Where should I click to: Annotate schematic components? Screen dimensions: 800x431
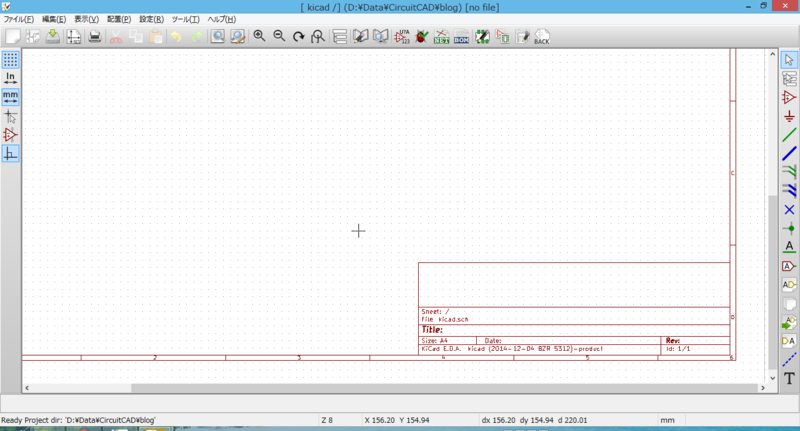tap(402, 36)
